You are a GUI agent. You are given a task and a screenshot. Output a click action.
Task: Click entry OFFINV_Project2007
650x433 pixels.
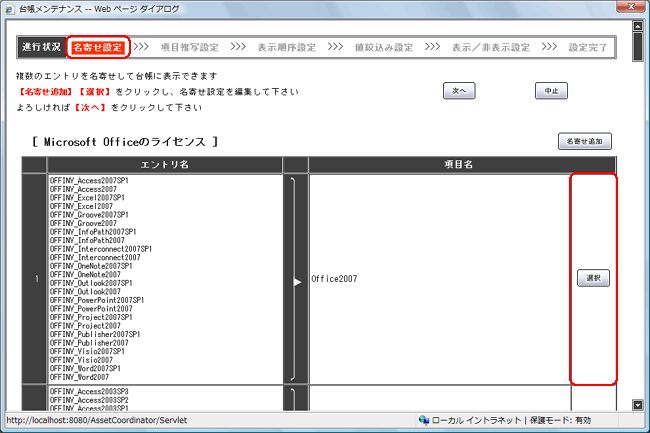coord(85,326)
